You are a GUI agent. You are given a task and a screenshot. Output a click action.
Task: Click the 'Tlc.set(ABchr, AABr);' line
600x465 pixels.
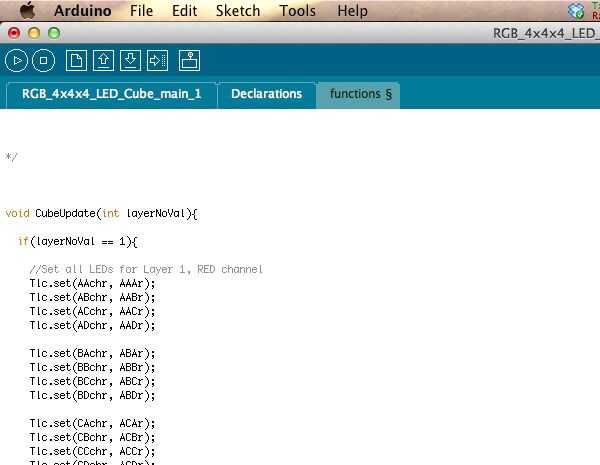pyautogui.click(x=93, y=297)
